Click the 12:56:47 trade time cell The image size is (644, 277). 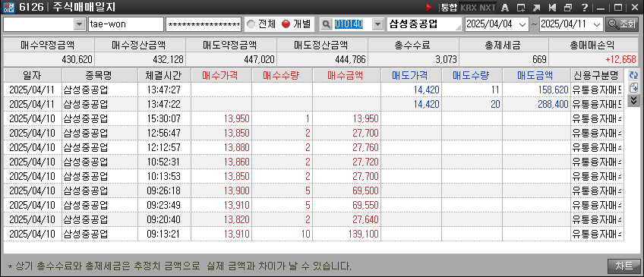[x=164, y=134]
